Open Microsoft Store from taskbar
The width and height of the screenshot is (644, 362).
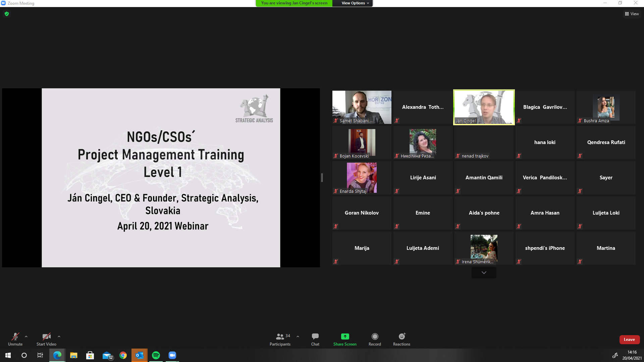90,355
